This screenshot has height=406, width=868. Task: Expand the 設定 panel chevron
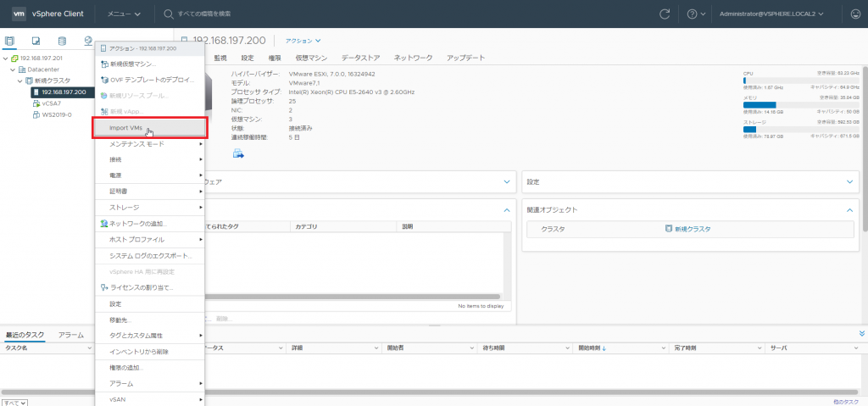click(x=850, y=181)
